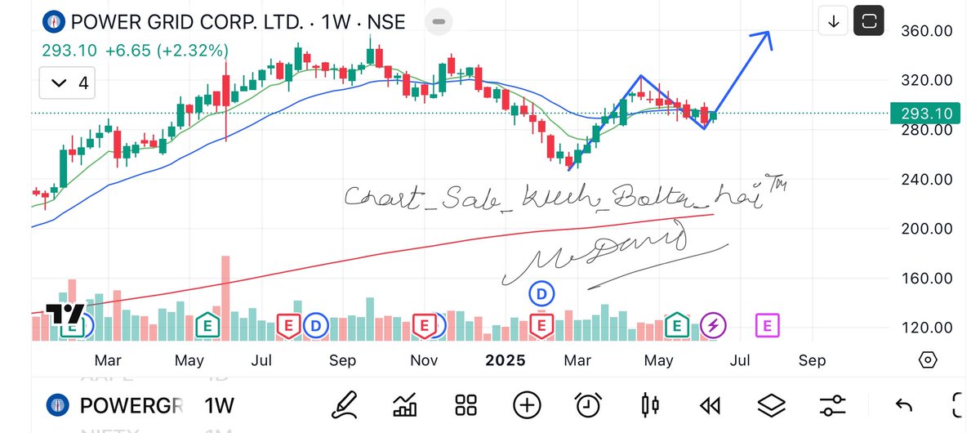Open red E earnings marker below 2025 dividend
The image size is (980, 433).
point(541,325)
